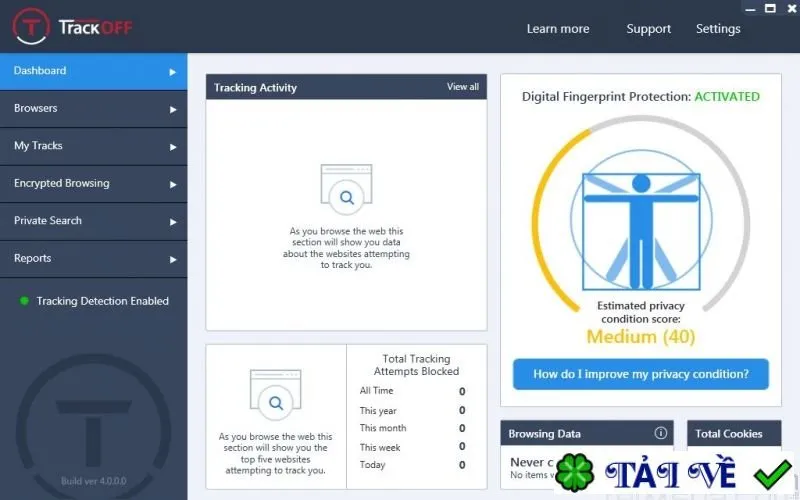
Task: Click Learn more in the header
Action: 558,29
